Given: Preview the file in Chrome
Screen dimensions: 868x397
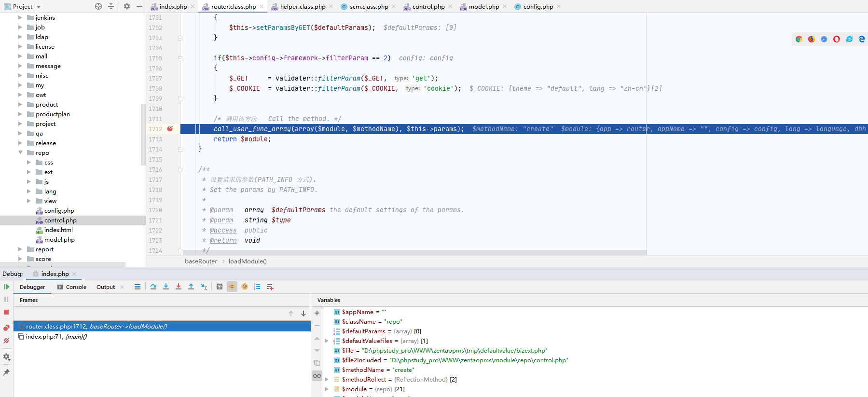Looking at the screenshot, I should point(799,39).
